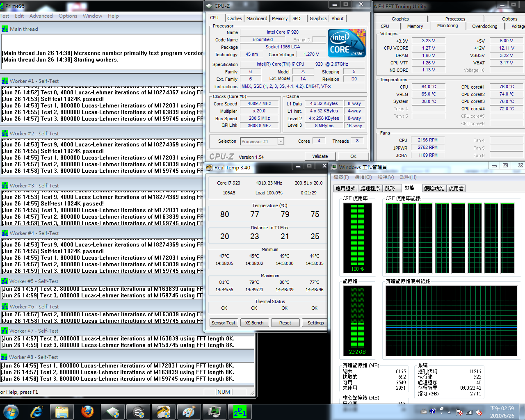This screenshot has width=525, height=420.
Task: Open E-LEET Overclocking tab
Action: (484, 26)
